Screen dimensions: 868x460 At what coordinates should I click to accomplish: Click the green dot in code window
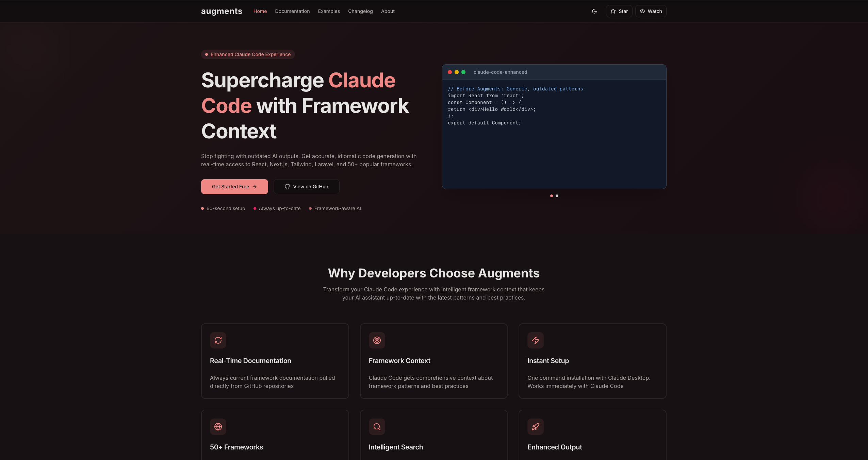463,72
